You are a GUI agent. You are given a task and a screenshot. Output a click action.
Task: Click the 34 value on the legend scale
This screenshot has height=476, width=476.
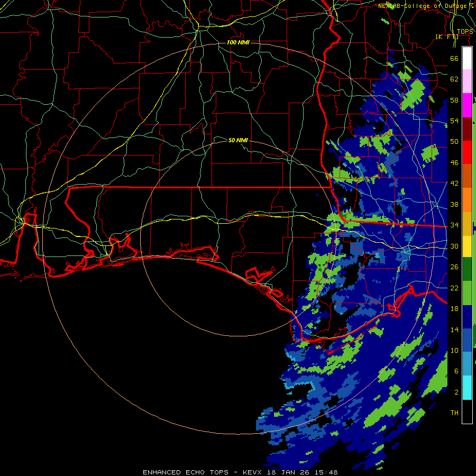click(454, 225)
